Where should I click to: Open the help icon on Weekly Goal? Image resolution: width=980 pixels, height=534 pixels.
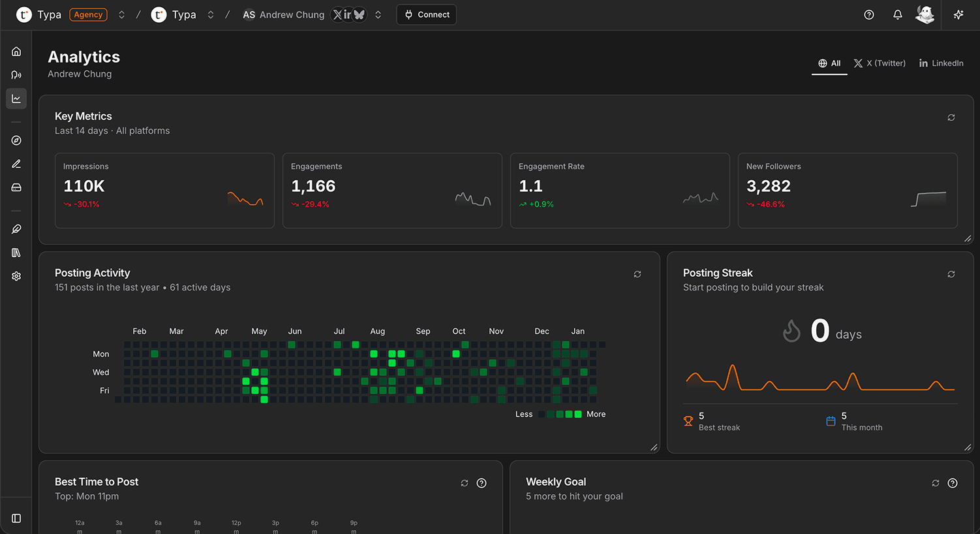(x=952, y=483)
